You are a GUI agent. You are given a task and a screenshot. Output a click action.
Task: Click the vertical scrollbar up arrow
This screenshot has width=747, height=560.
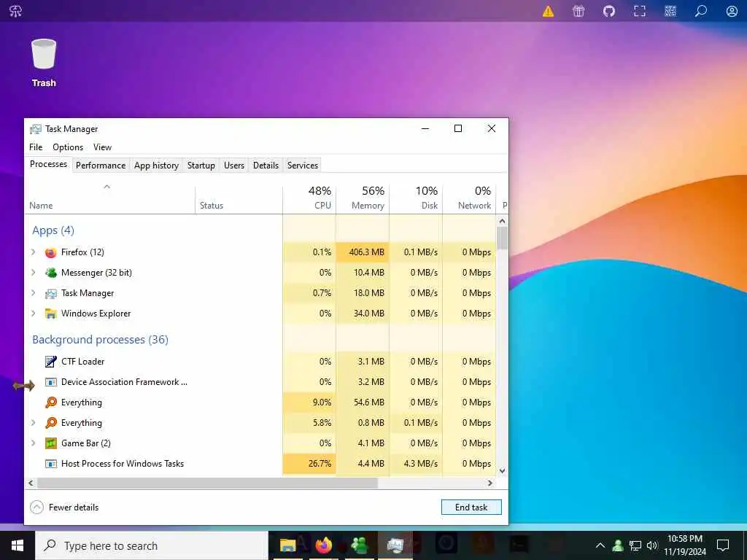click(502, 221)
